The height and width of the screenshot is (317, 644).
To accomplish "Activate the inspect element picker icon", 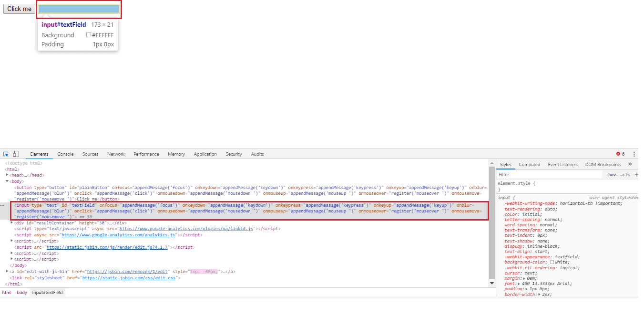I will 6,154.
